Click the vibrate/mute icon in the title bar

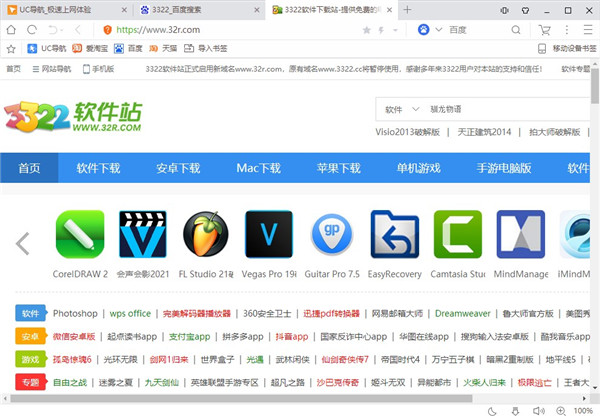[504, 10]
